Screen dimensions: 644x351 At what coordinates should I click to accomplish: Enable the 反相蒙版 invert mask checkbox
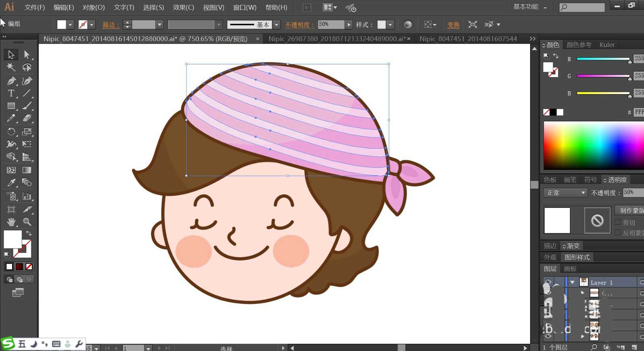click(x=618, y=233)
